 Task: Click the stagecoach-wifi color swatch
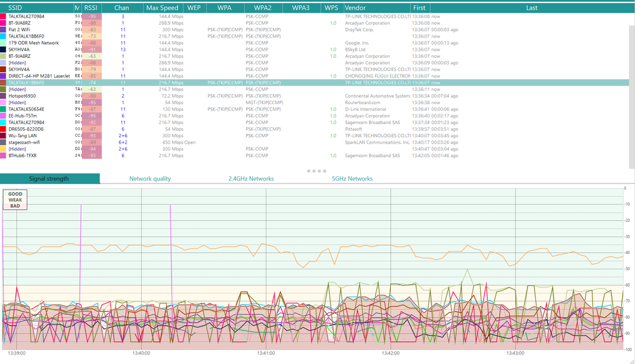click(3, 142)
